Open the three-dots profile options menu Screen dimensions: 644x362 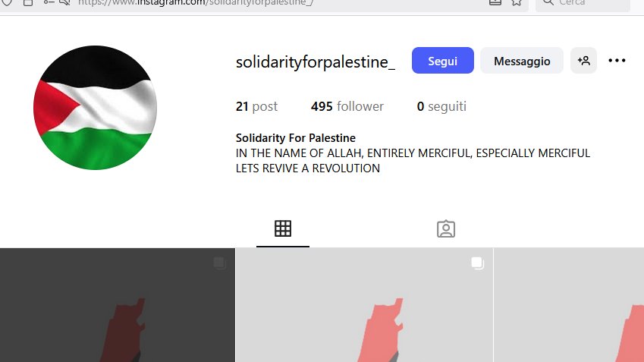tap(617, 61)
